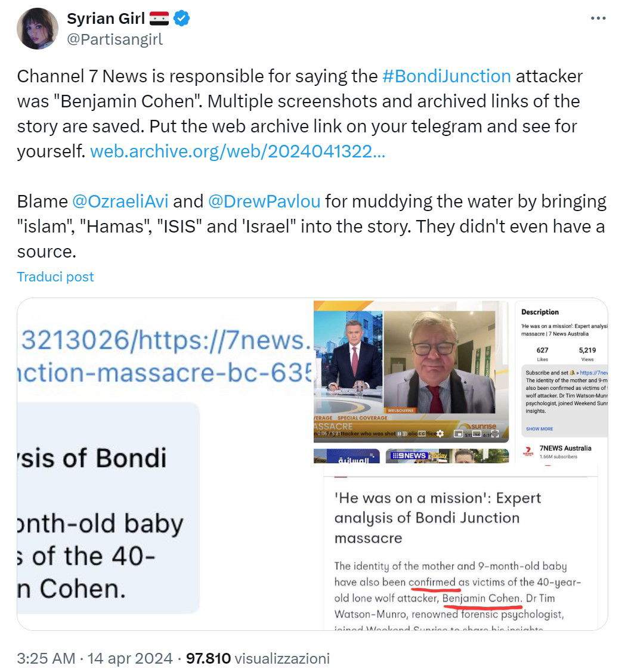Open the @Partisangirl handle
The width and height of the screenshot is (625, 672).
[115, 39]
